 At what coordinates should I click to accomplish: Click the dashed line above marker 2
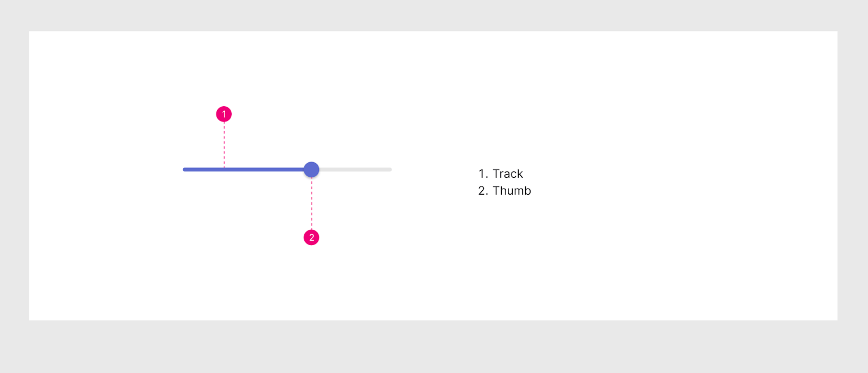pos(311,203)
